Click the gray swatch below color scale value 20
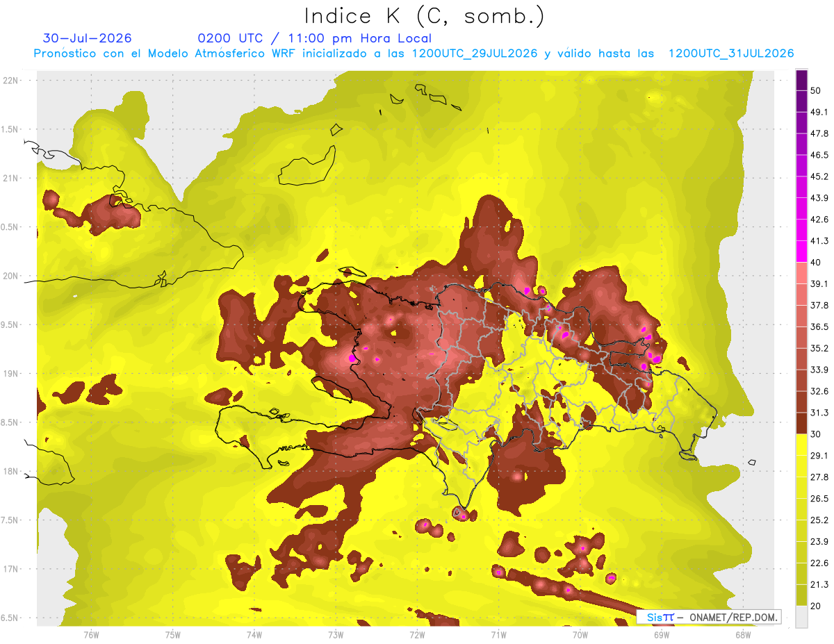The image size is (834, 644). (801, 616)
